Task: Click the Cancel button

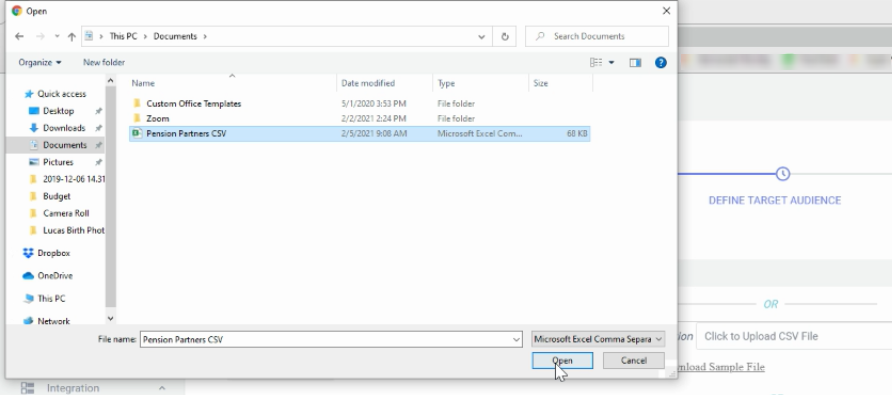Action: 634,360
